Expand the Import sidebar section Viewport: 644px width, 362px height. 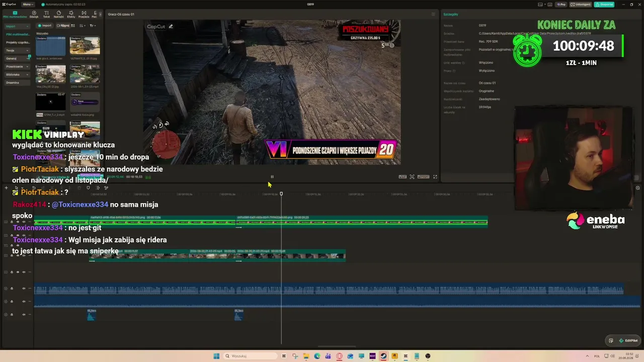[x=17, y=26]
